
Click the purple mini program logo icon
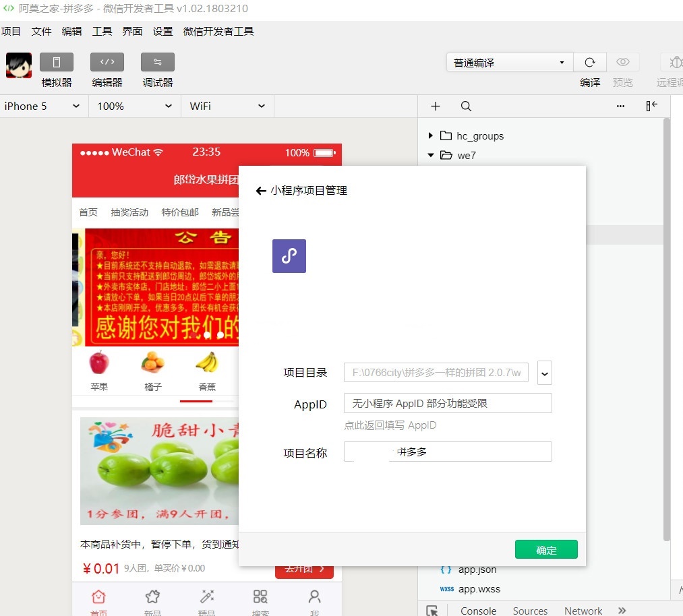tap(289, 256)
